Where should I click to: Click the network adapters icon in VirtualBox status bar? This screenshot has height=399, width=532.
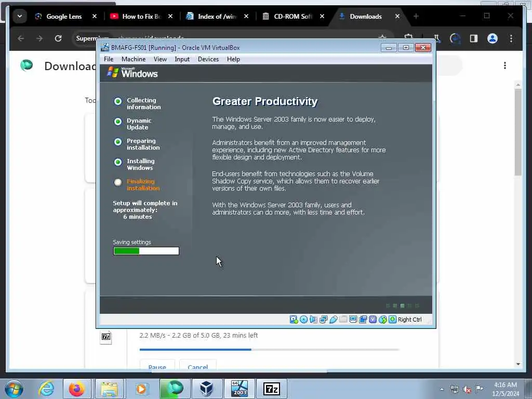(323, 320)
